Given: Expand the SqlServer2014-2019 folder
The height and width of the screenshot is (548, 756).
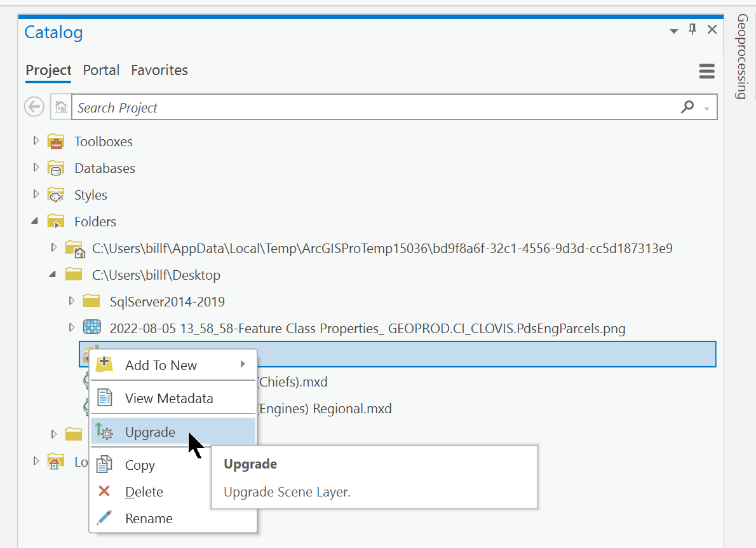Looking at the screenshot, I should [x=72, y=301].
